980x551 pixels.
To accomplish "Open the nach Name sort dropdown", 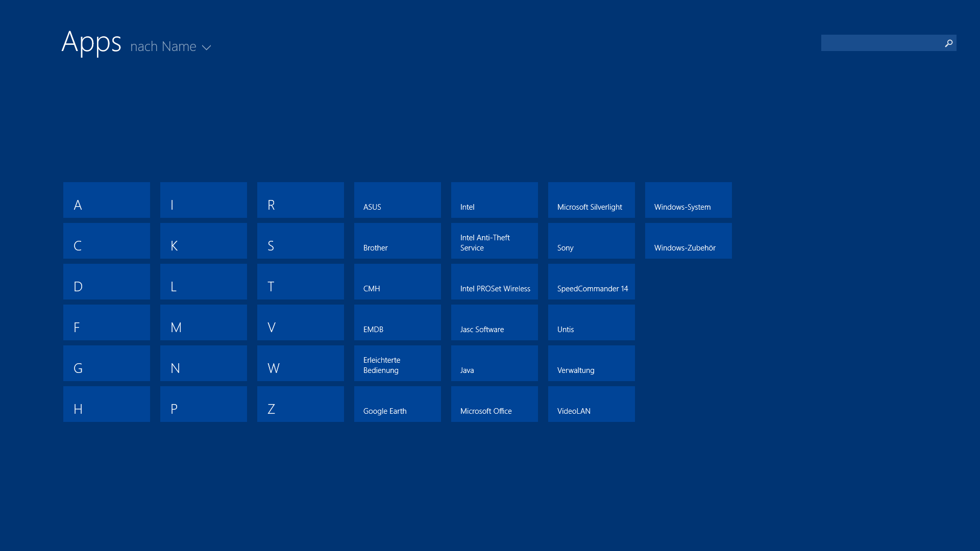I will [x=163, y=46].
